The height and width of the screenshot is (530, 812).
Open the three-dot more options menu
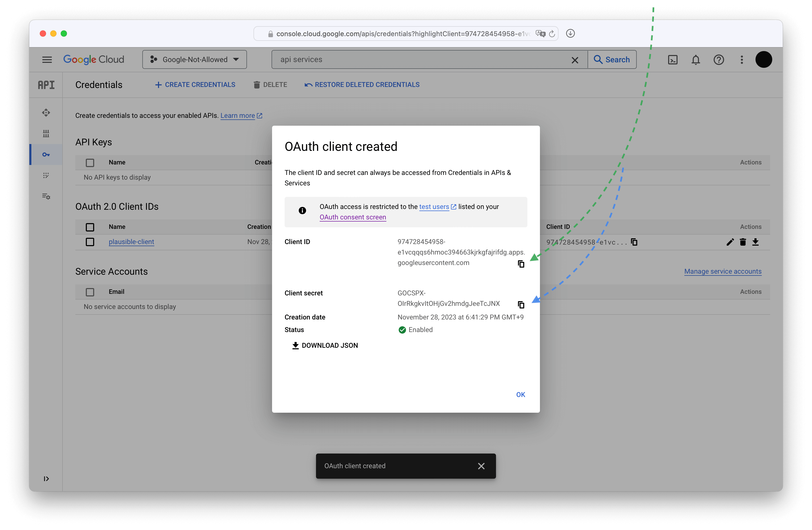pyautogui.click(x=741, y=60)
